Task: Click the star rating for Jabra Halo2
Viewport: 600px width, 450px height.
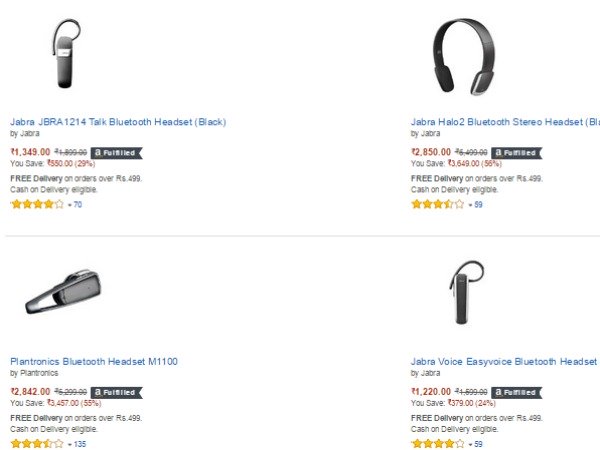Action: pos(437,204)
